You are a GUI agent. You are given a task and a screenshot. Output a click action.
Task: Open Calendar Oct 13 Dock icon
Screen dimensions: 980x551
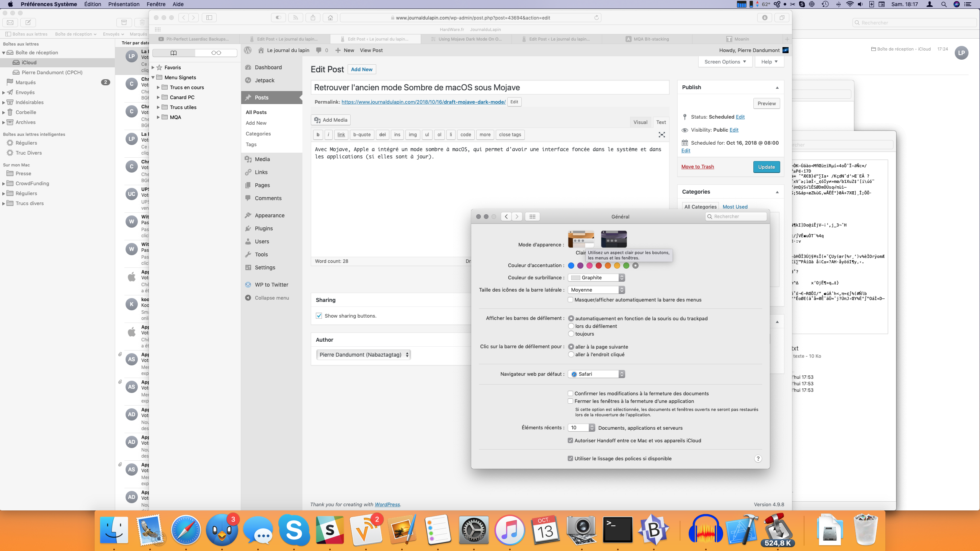pyautogui.click(x=546, y=530)
